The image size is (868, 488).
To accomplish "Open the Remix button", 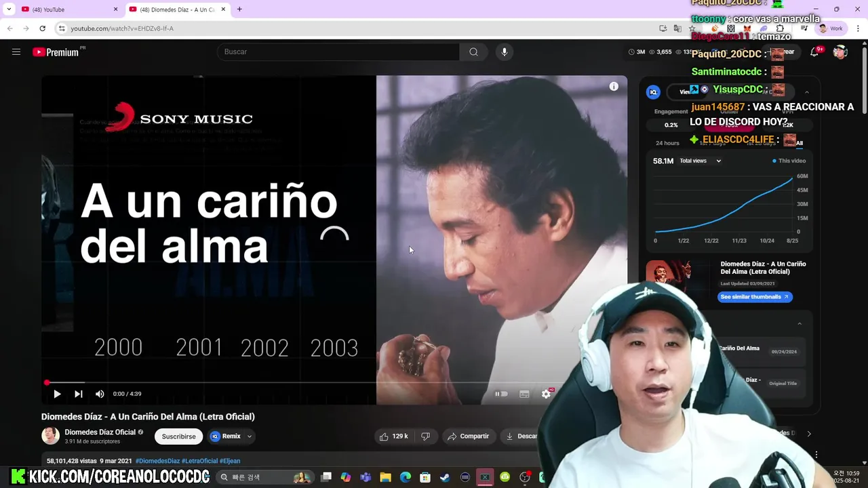I will click(x=226, y=436).
